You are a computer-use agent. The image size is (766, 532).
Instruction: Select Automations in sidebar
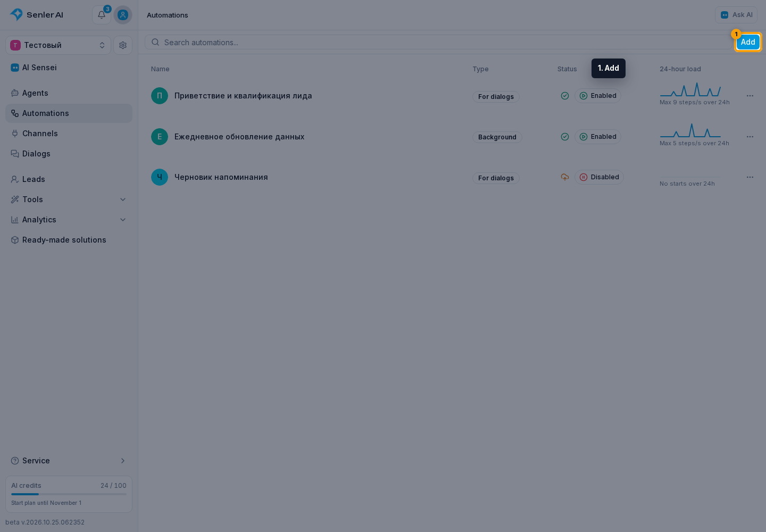(x=69, y=113)
